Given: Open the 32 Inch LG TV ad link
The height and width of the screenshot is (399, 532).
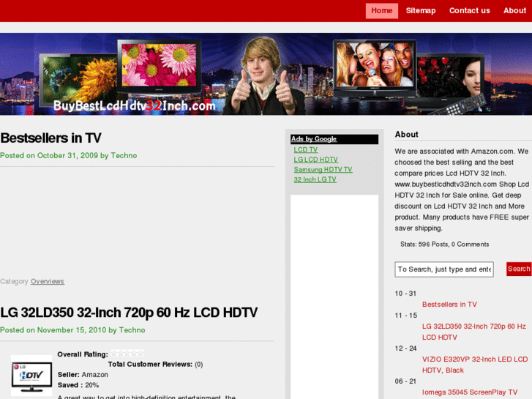Looking at the screenshot, I should click(x=315, y=179).
